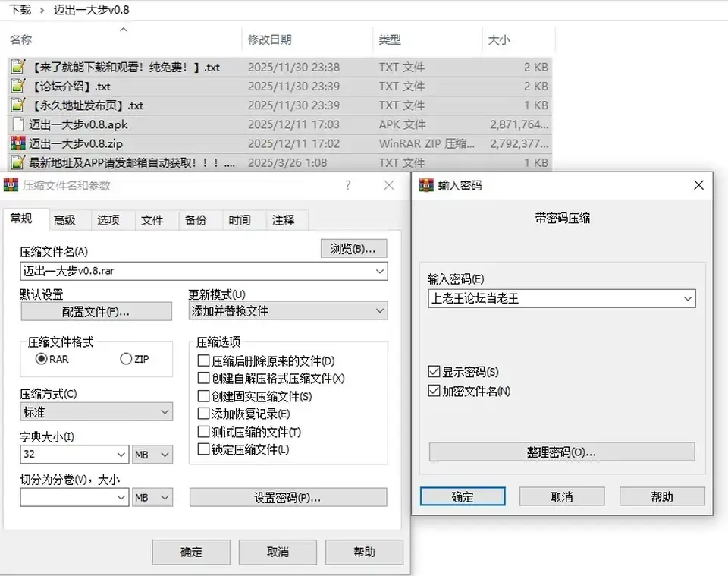Select the 【论坛介绍】.txt file icon
The width and height of the screenshot is (728, 576).
coord(18,86)
